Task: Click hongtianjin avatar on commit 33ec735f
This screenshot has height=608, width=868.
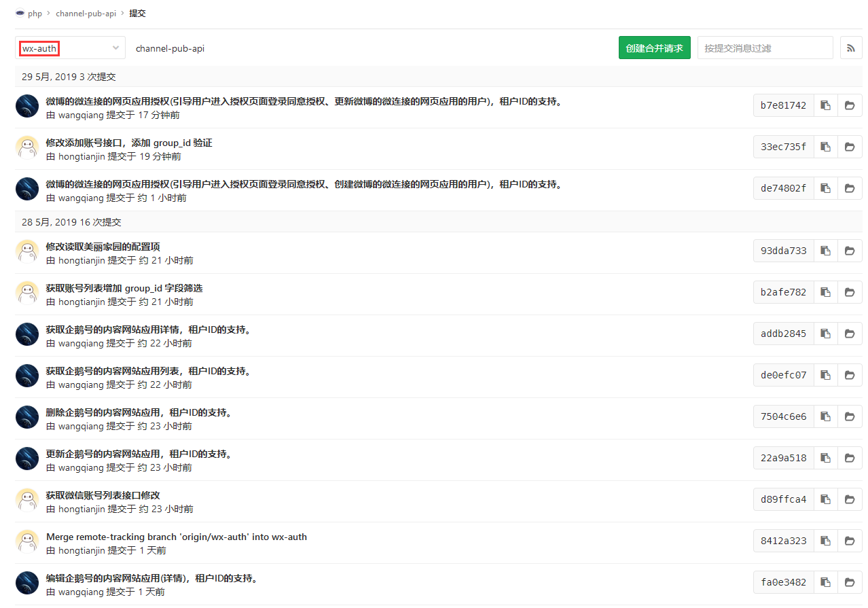Action: 27,147
